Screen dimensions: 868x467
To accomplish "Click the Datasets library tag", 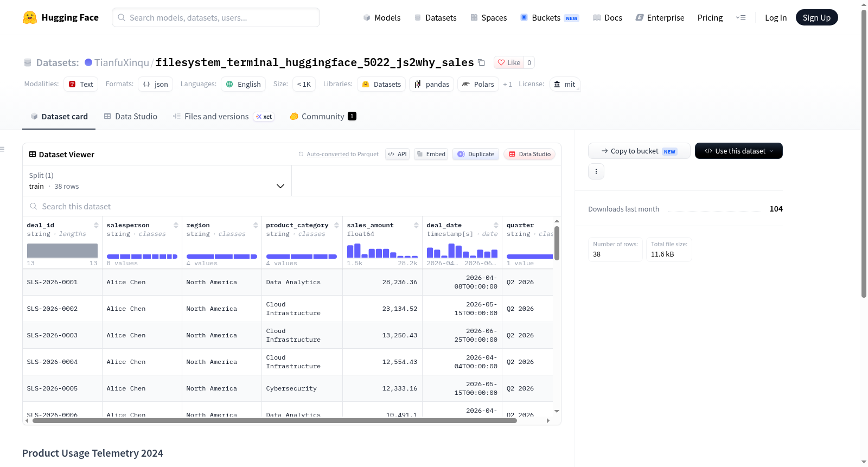I will (381, 84).
